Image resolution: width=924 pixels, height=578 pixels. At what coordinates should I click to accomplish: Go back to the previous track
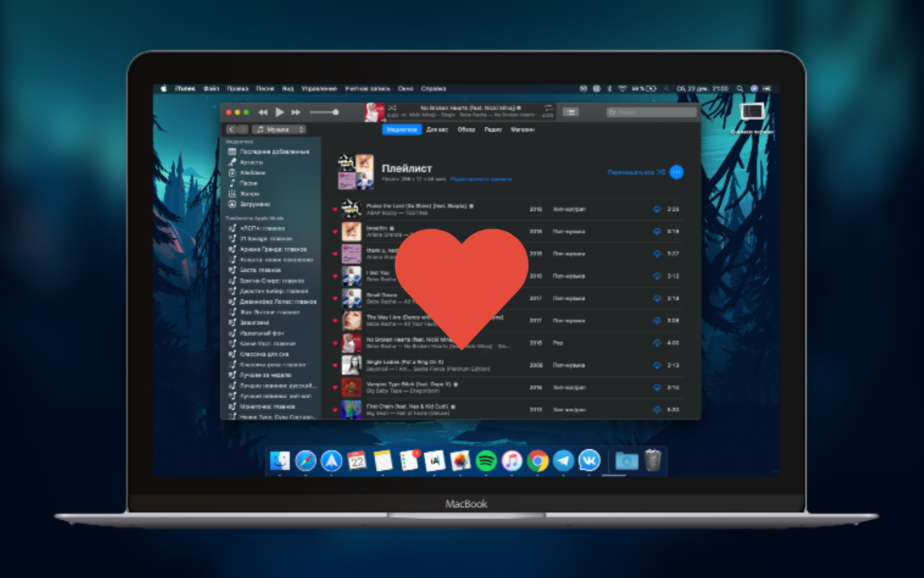(x=263, y=113)
